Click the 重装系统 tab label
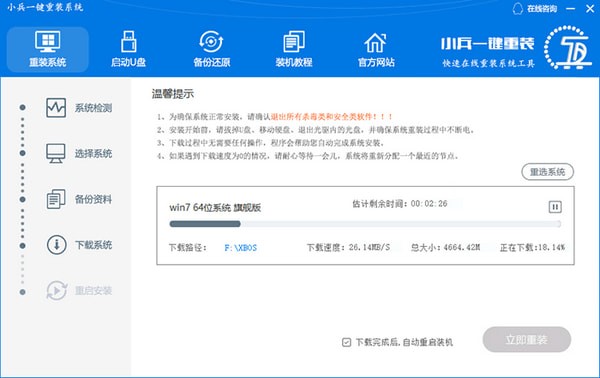600x378 pixels. (48, 62)
